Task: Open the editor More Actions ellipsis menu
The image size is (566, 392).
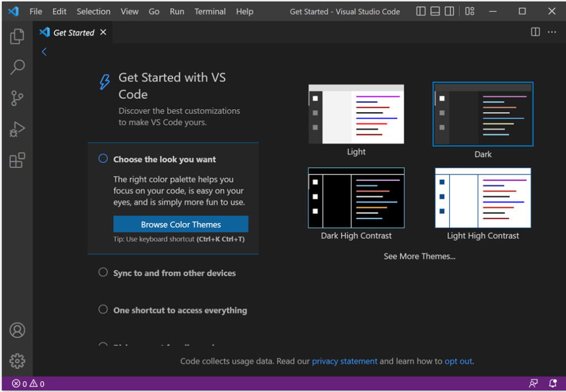Action: coord(552,32)
